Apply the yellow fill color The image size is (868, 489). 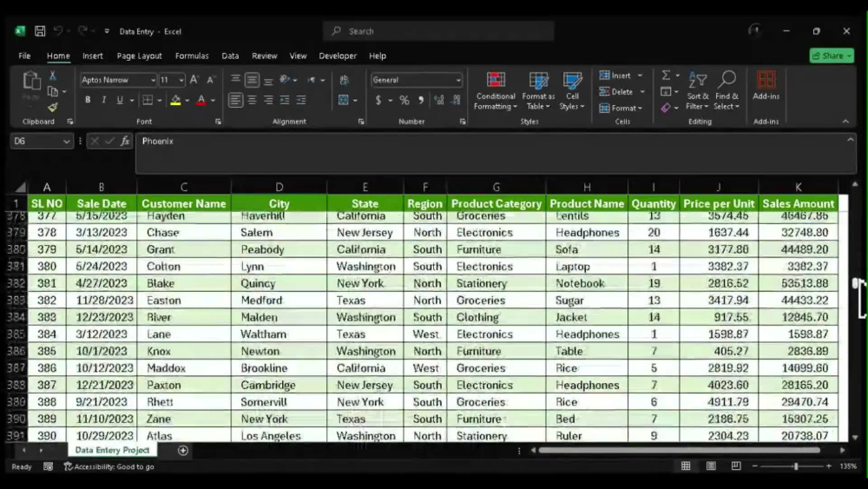pyautogui.click(x=175, y=100)
